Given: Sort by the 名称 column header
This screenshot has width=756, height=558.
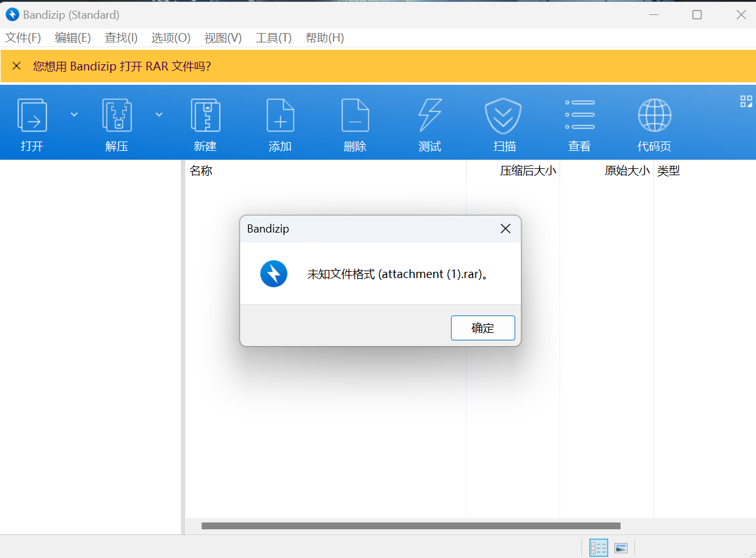Looking at the screenshot, I should point(326,170).
